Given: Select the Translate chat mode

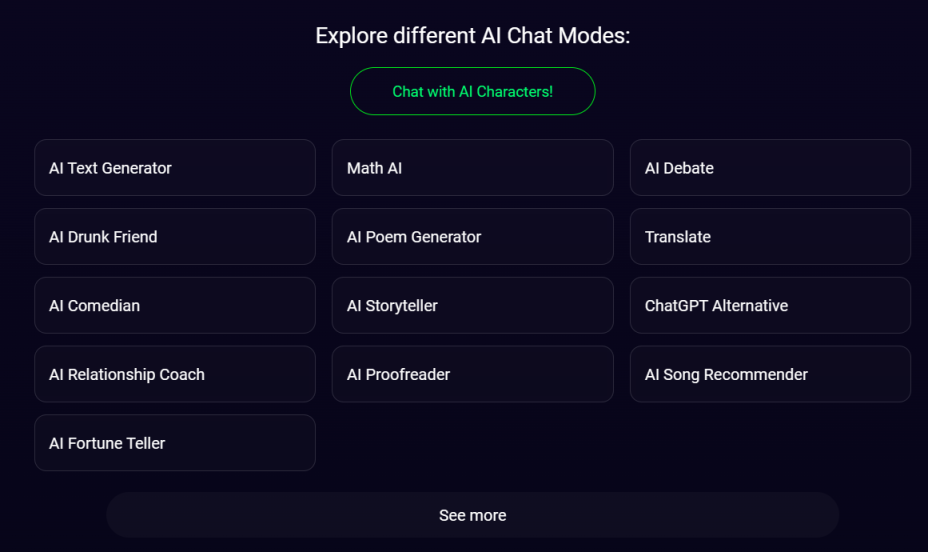Looking at the screenshot, I should (770, 237).
